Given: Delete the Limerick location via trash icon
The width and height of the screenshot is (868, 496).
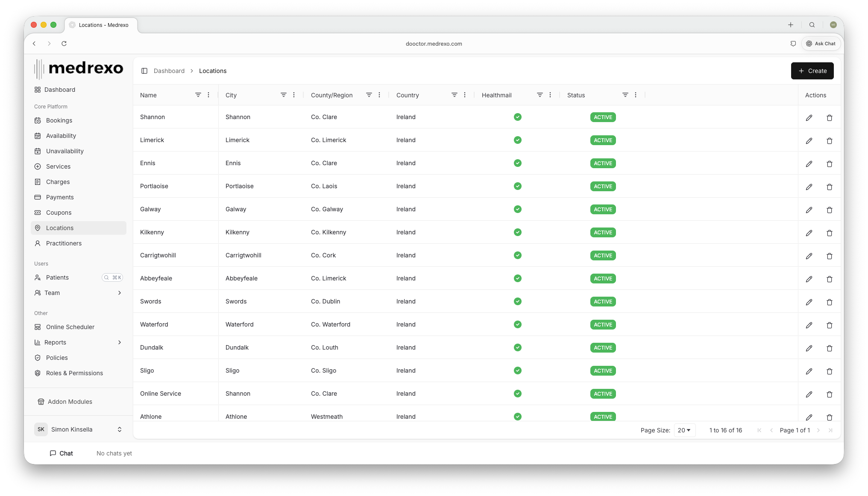Looking at the screenshot, I should [829, 141].
